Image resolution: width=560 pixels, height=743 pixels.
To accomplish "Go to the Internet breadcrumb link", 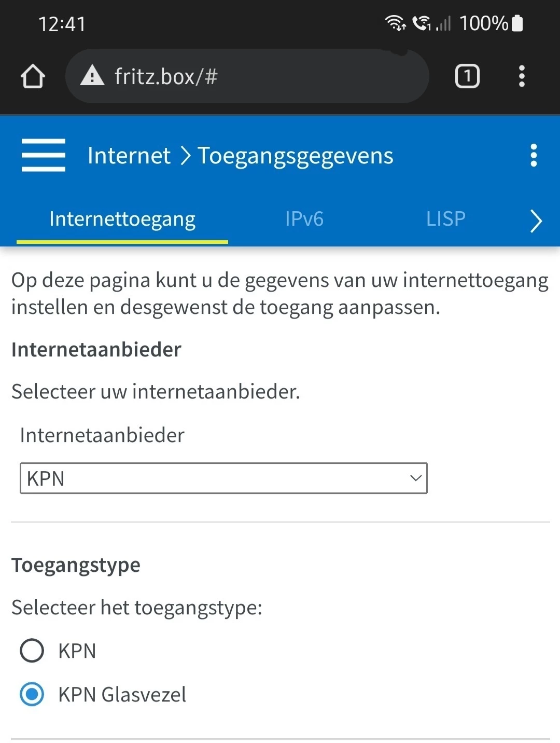I will (x=129, y=155).
